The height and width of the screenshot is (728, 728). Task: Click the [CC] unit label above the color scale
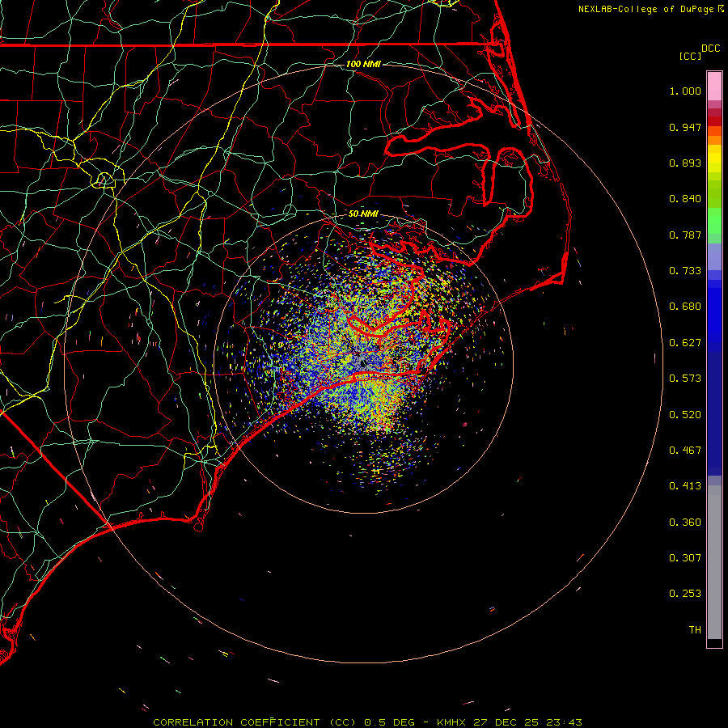pyautogui.click(x=690, y=56)
